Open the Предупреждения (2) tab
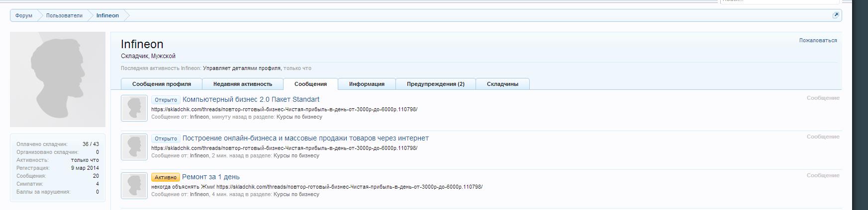 pos(435,84)
